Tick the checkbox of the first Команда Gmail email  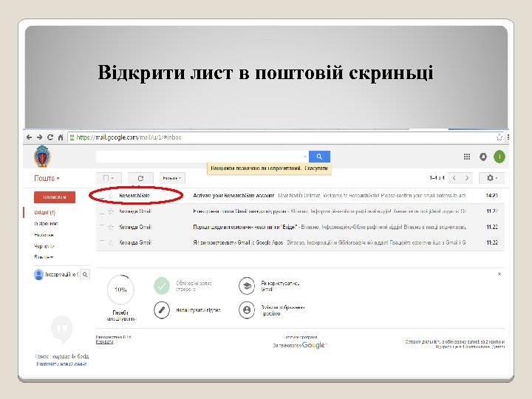click(102, 211)
